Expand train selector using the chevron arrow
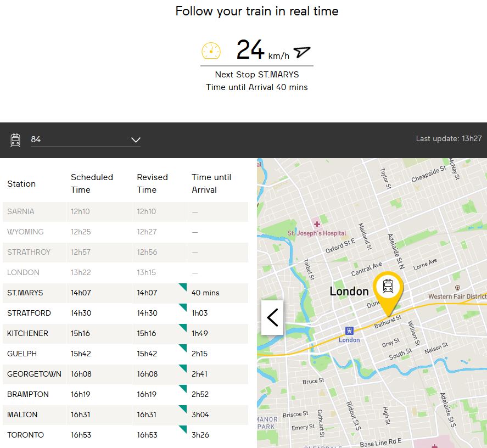The image size is (487, 448). (x=136, y=140)
